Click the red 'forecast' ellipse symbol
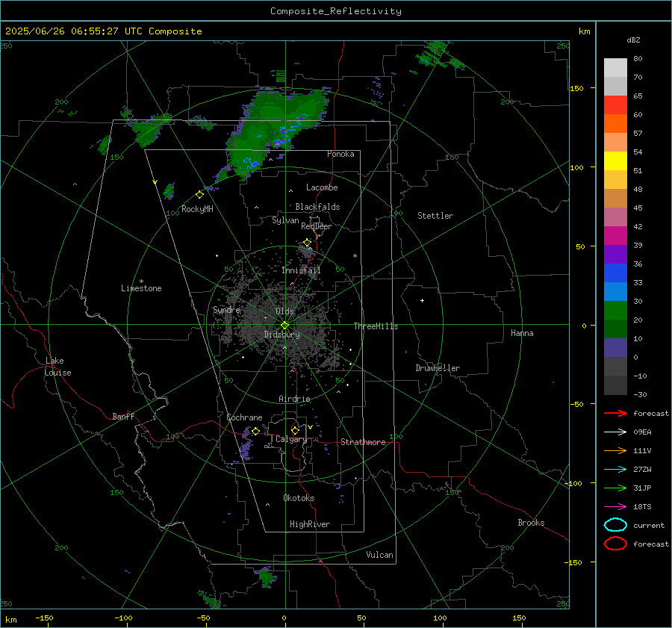 (x=615, y=544)
